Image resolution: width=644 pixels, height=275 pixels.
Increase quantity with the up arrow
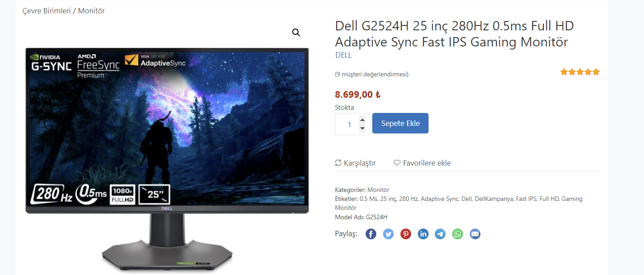362,120
